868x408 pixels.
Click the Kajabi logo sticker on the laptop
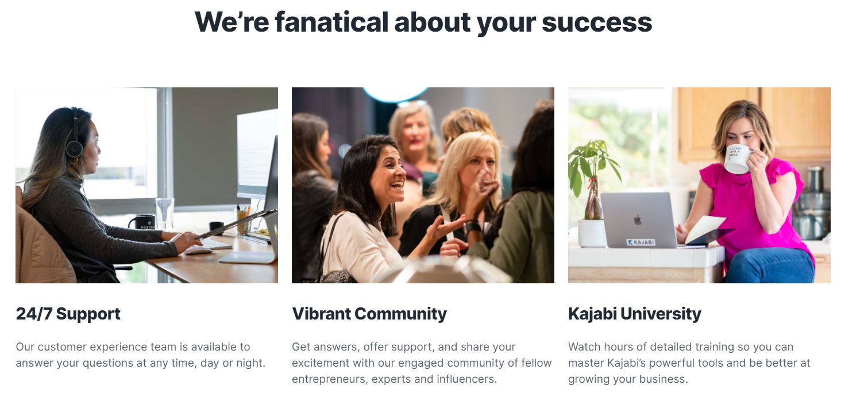coord(641,243)
